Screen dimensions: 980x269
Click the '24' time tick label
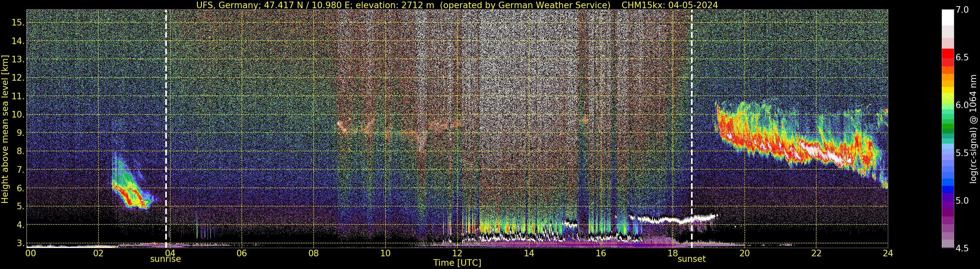888,253
